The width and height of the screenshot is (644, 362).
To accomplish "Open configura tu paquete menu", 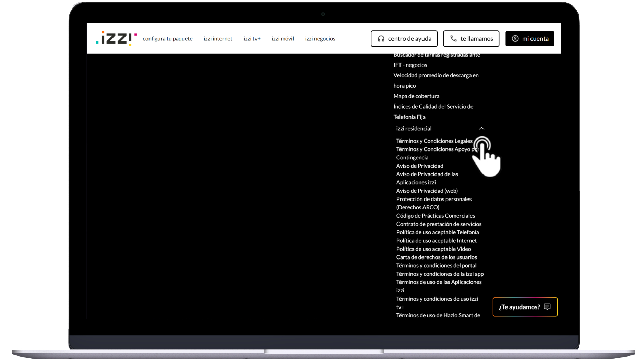I will pyautogui.click(x=168, y=39).
